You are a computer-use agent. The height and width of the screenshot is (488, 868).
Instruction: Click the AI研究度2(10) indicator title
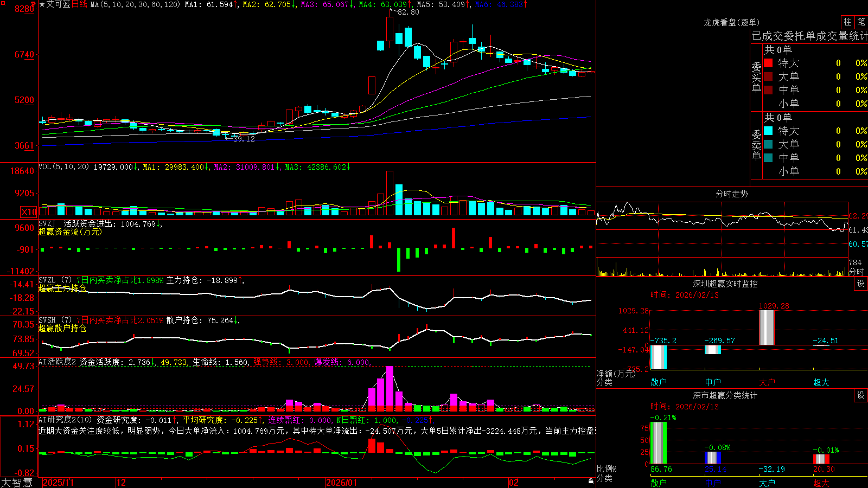coord(65,420)
